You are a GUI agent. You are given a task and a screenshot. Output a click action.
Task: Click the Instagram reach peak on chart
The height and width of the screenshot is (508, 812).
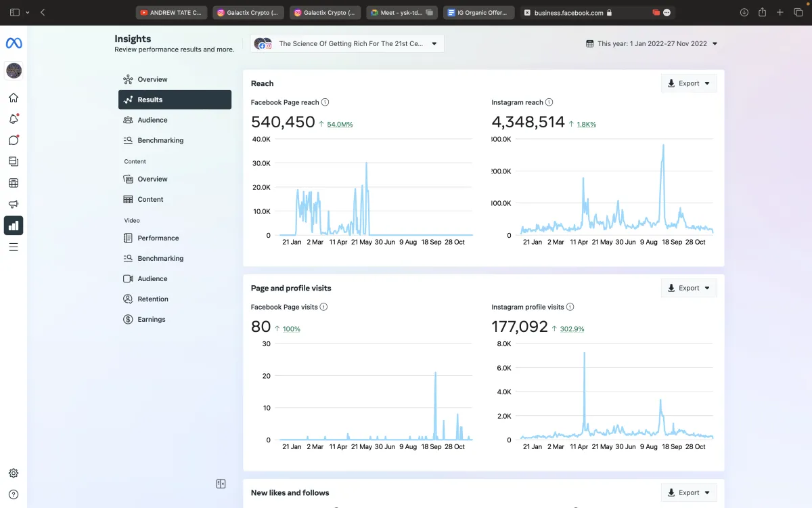point(663,145)
